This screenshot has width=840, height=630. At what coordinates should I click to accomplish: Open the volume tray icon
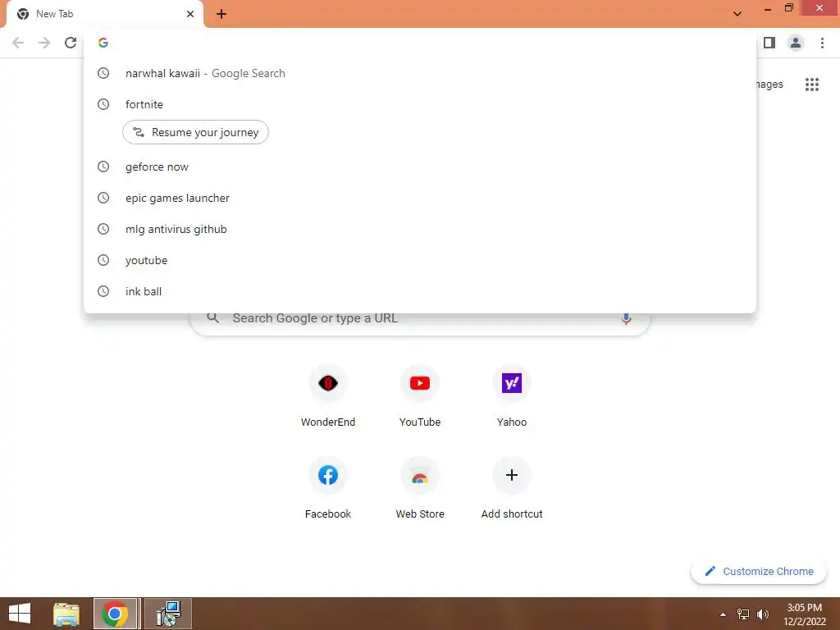[763, 614]
